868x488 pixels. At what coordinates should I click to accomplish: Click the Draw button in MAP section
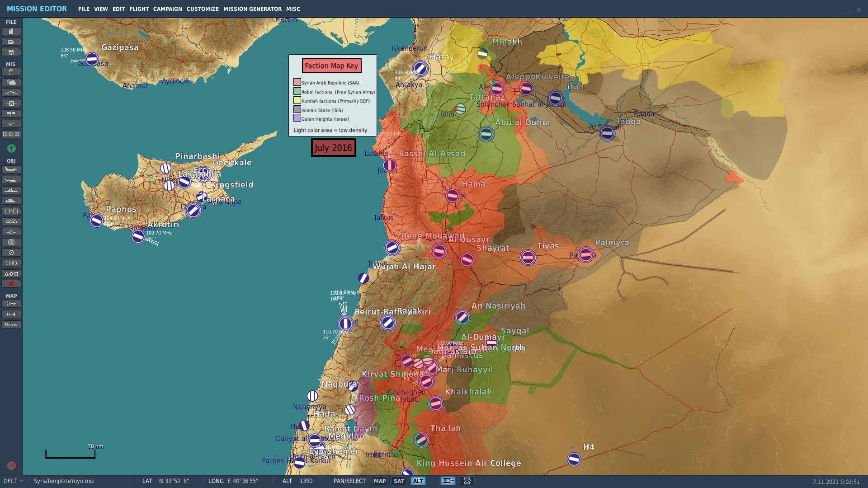click(x=11, y=324)
